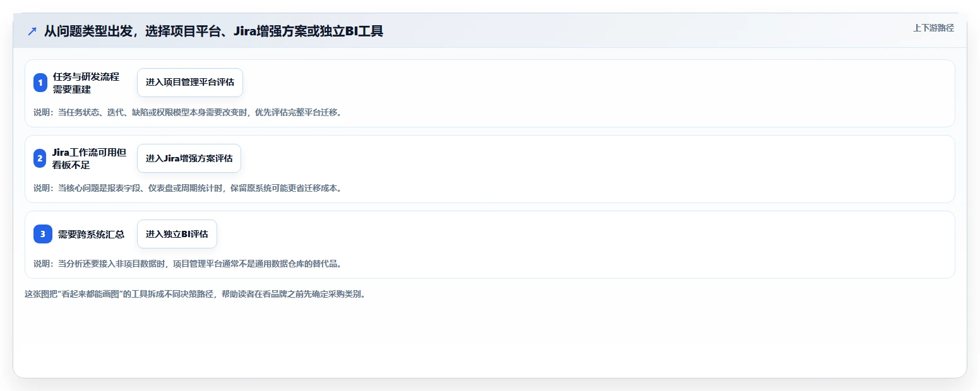Viewport: 980px width, 391px height.
Task: Click the step 1 number badge
Action: (x=40, y=83)
